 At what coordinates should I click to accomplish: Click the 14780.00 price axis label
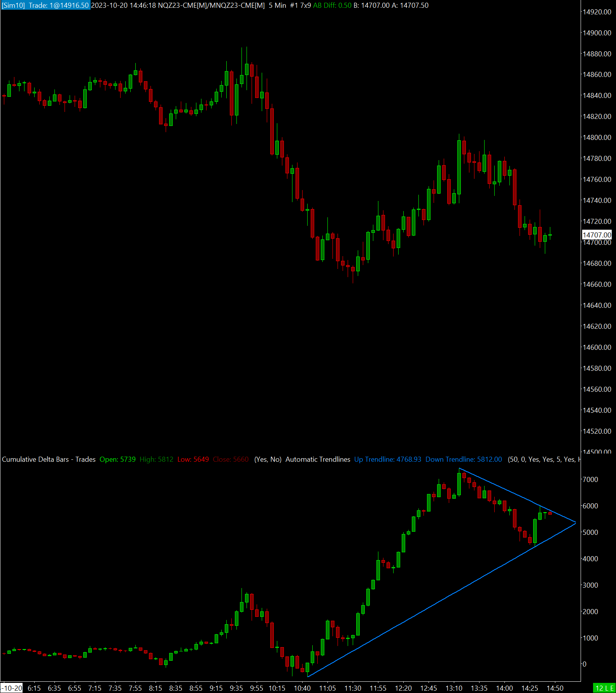[x=597, y=159]
